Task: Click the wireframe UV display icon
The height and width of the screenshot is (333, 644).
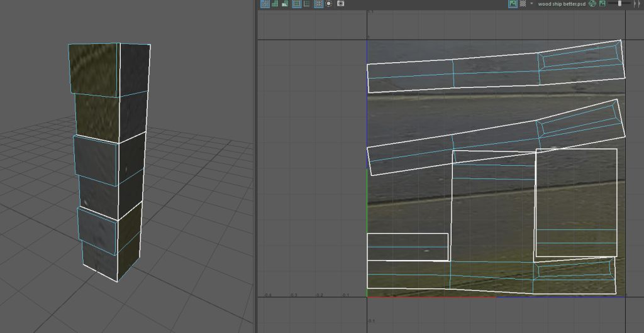Action: (x=265, y=3)
